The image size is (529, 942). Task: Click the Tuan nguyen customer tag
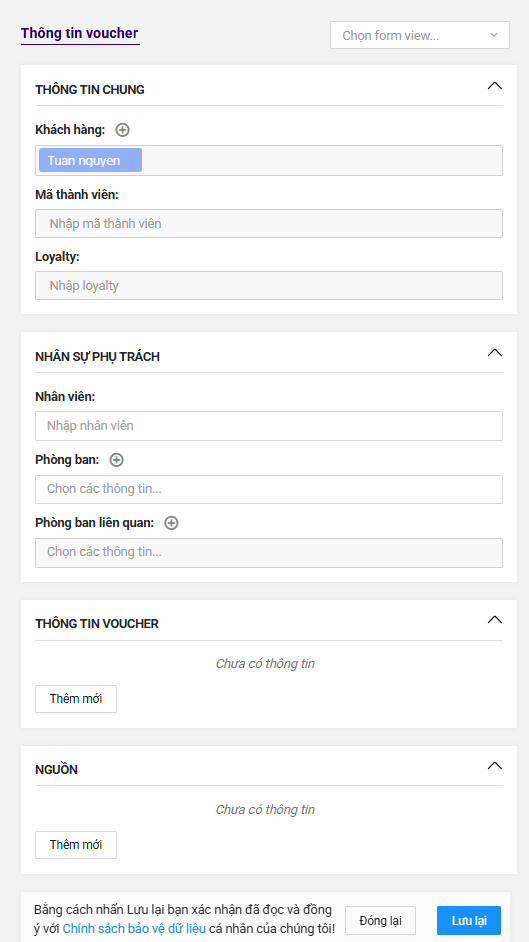(90, 160)
